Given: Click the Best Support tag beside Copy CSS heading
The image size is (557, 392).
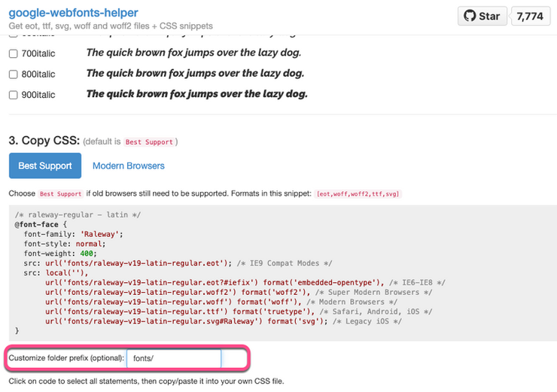Looking at the screenshot, I should click(x=148, y=142).
